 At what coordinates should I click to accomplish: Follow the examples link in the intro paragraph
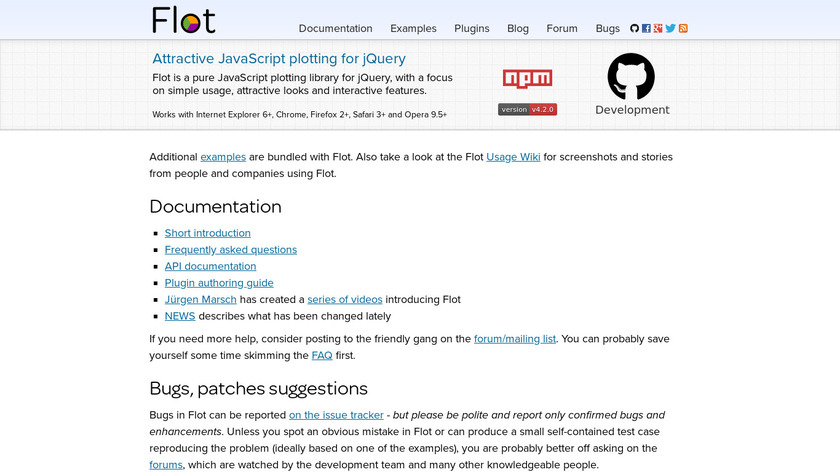click(x=223, y=157)
